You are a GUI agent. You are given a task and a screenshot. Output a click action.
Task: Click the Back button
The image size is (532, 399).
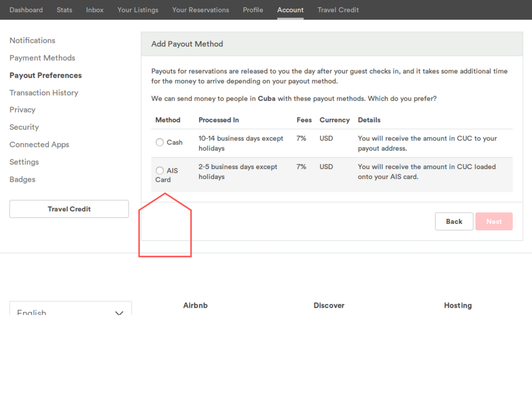[454, 221]
